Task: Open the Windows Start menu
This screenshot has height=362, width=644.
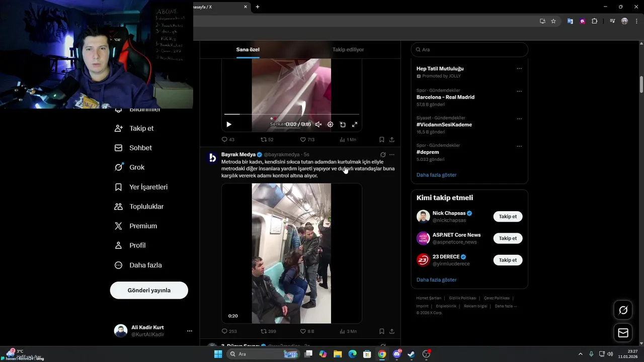Action: point(218,354)
